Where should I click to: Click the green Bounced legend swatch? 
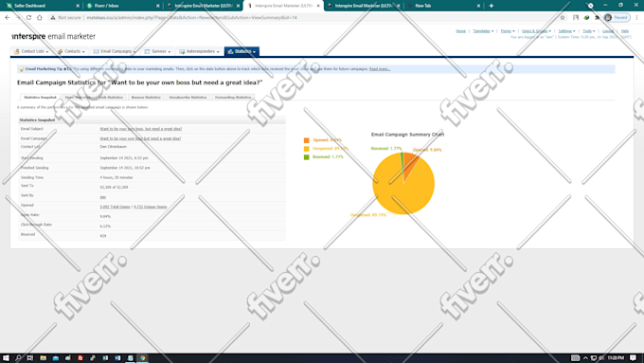pyautogui.click(x=307, y=157)
